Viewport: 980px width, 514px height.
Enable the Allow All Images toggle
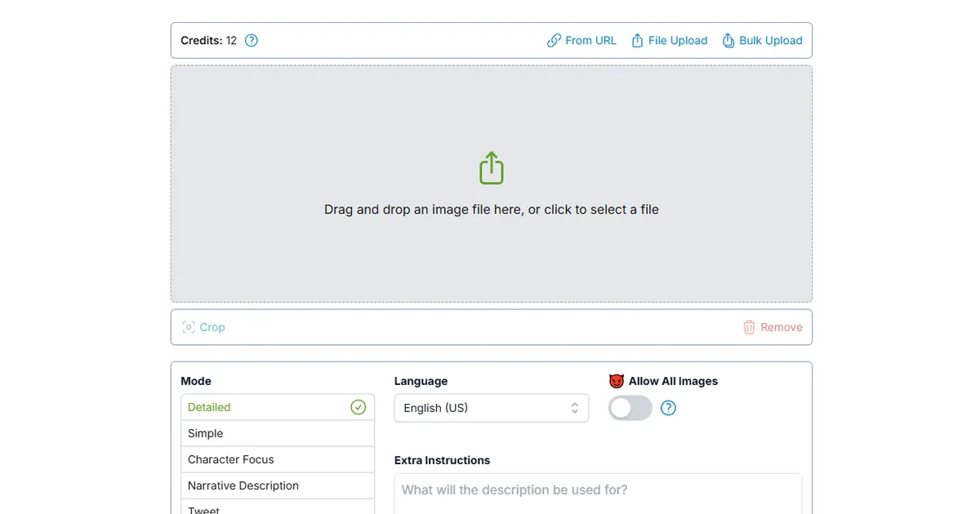pos(630,408)
